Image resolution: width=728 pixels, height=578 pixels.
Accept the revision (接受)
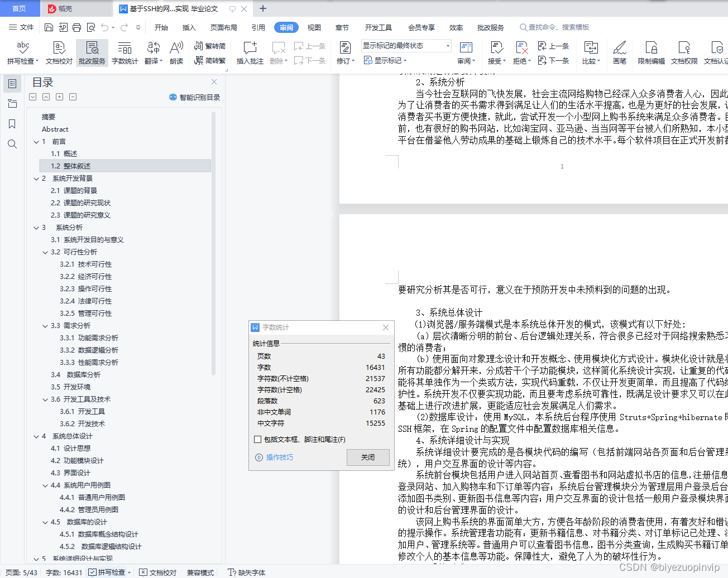tap(496, 53)
